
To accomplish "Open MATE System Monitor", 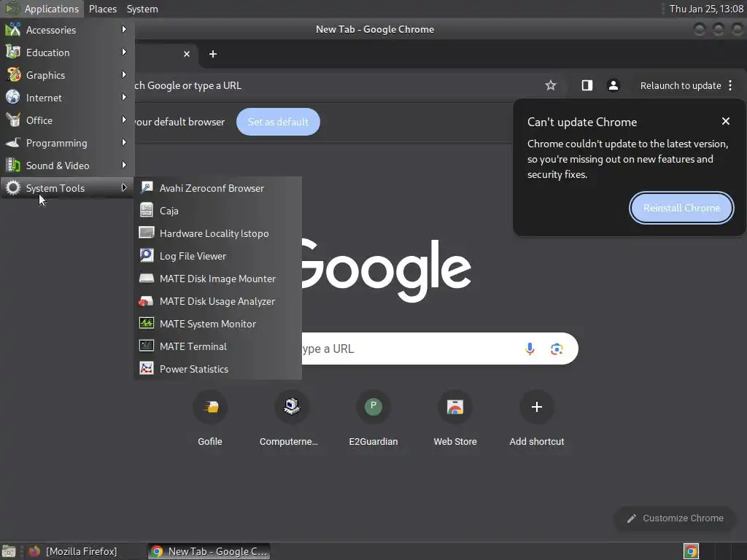I will tap(217, 324).
